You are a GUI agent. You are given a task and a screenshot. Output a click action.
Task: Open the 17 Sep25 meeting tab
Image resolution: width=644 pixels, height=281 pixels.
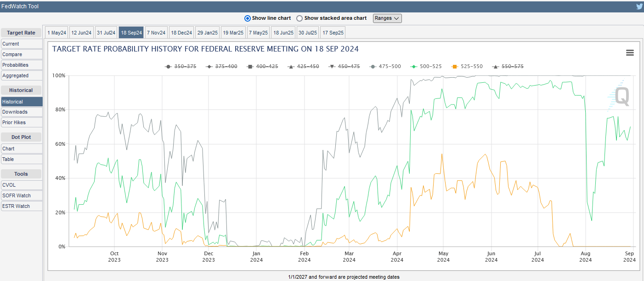point(333,32)
